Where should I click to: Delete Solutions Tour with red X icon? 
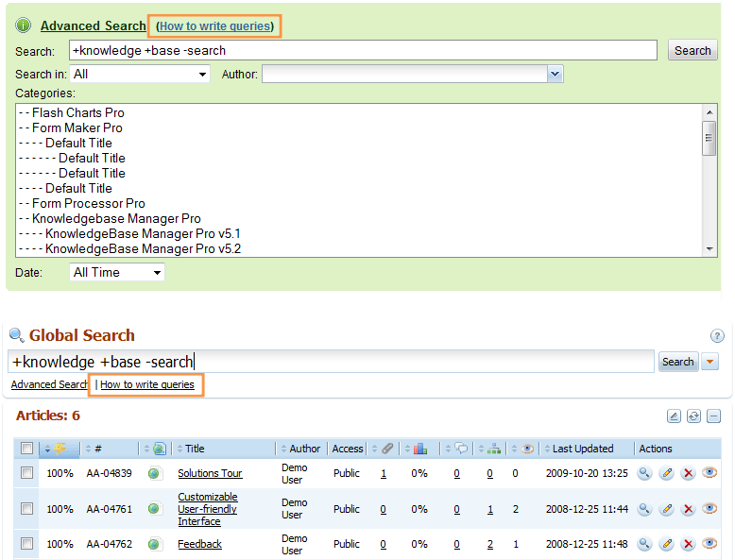[x=688, y=473]
